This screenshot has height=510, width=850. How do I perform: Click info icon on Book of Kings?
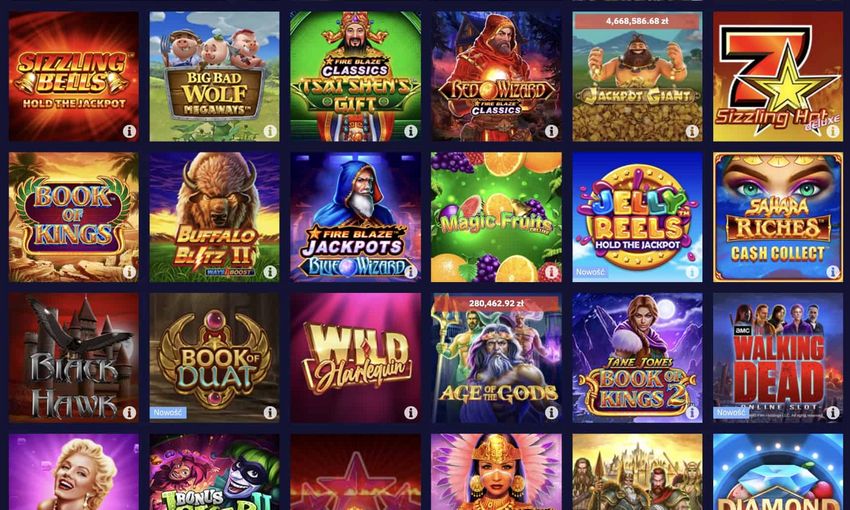(129, 272)
